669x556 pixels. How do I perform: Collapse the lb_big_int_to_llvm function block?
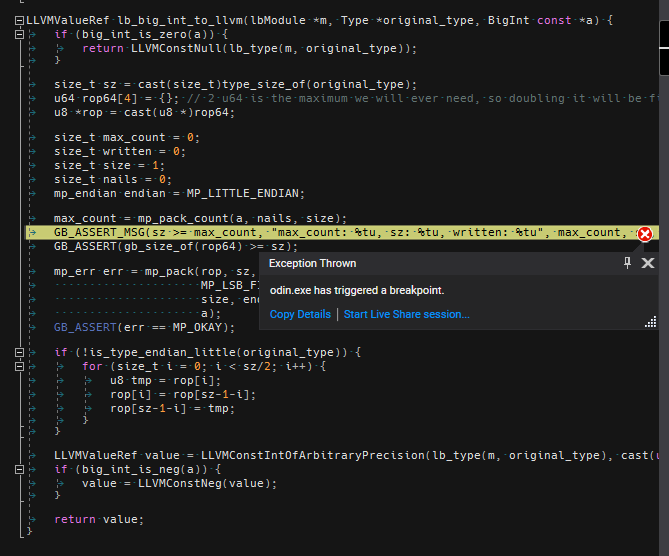pyautogui.click(x=19, y=20)
